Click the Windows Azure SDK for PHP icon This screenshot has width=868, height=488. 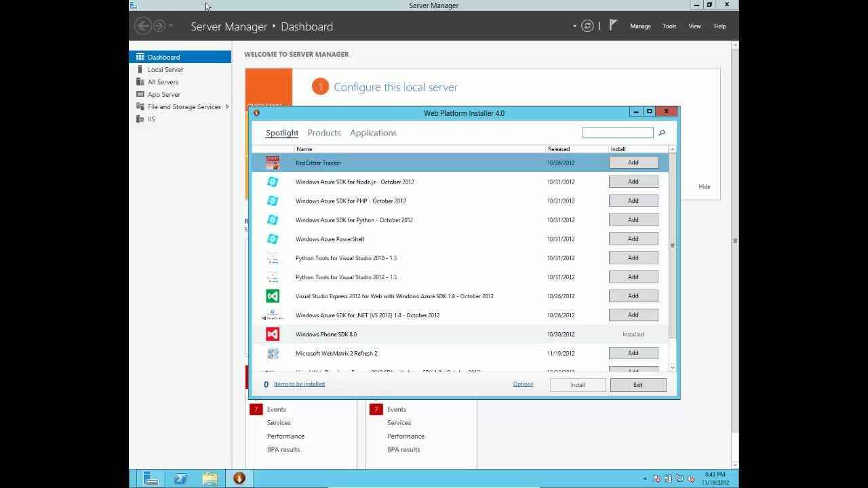pyautogui.click(x=273, y=201)
